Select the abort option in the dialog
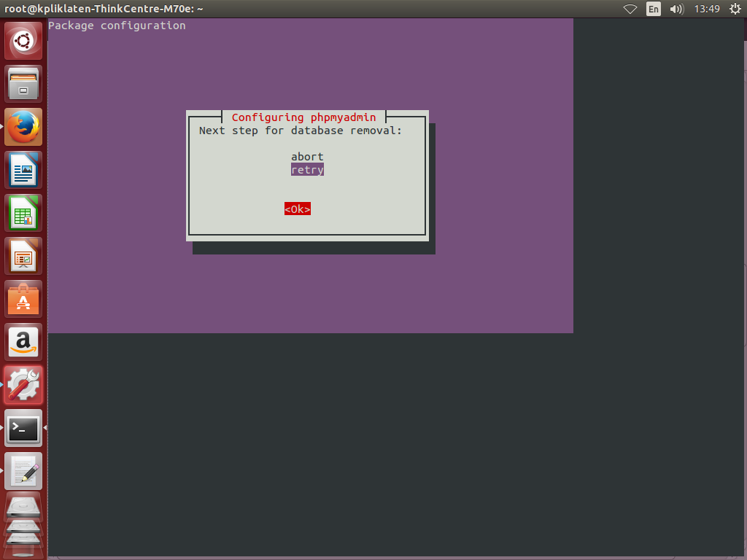This screenshot has width=747, height=560. [307, 157]
